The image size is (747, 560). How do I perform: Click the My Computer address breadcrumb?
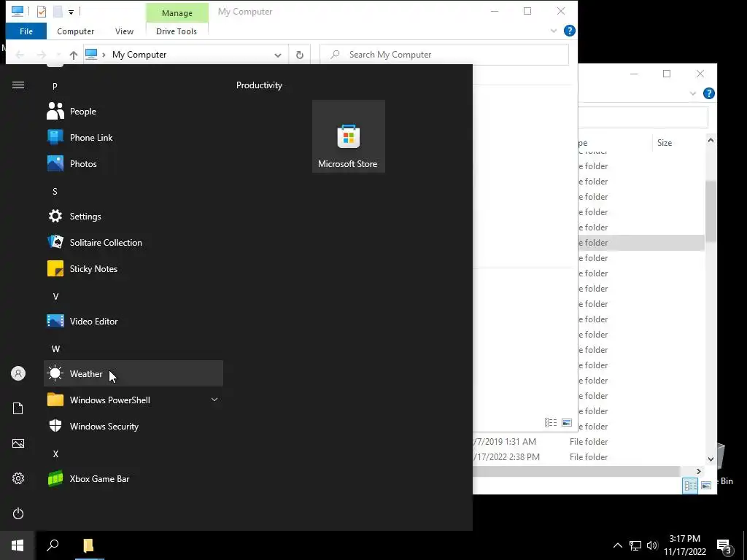click(x=139, y=55)
